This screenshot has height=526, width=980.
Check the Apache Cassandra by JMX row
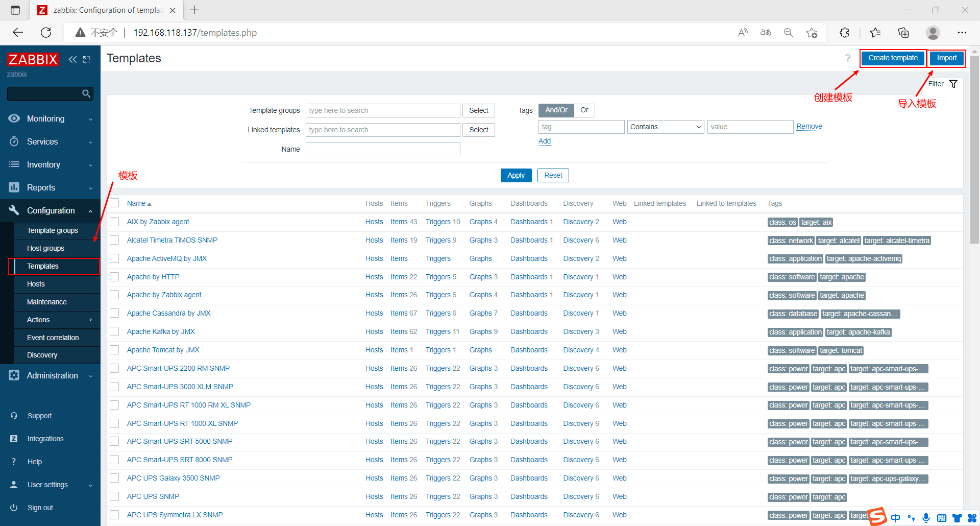coord(115,313)
